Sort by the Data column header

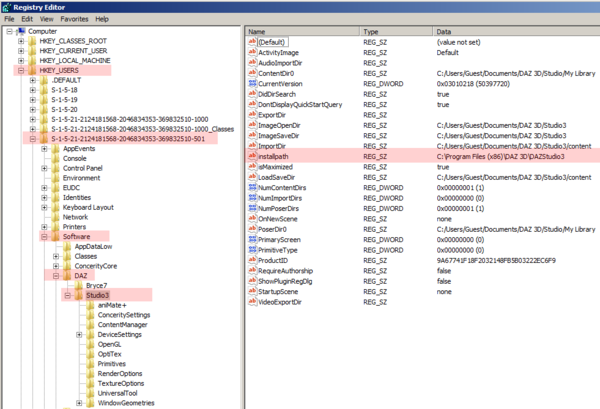point(517,31)
